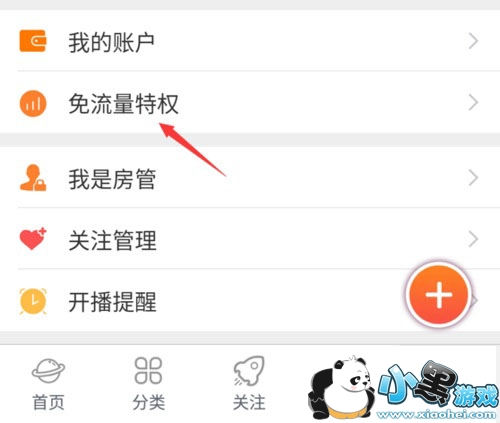Tap the bar-chart data traffic icon
Image resolution: width=500 pixels, height=423 pixels.
pyautogui.click(x=33, y=104)
